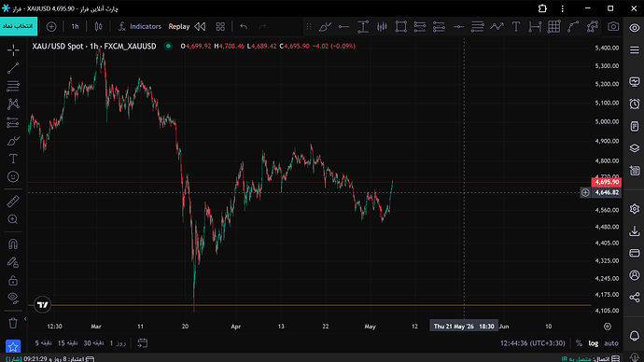Open the watchlist list icon
This screenshot has height=362, width=644.
[x=635, y=50]
